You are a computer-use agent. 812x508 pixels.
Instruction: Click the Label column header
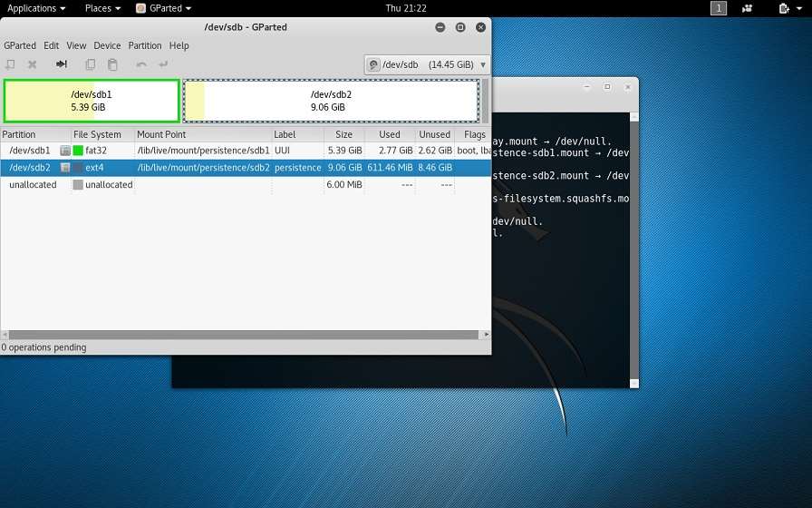coord(298,134)
